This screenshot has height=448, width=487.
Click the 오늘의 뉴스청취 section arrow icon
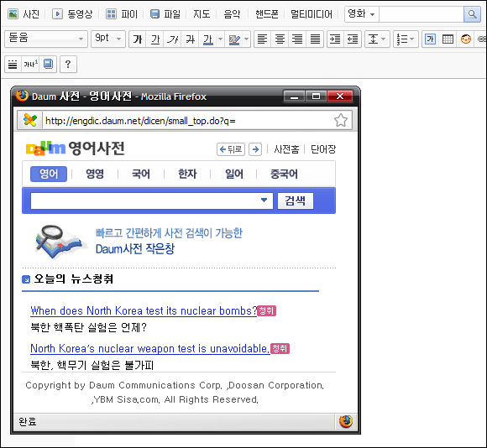click(x=26, y=279)
